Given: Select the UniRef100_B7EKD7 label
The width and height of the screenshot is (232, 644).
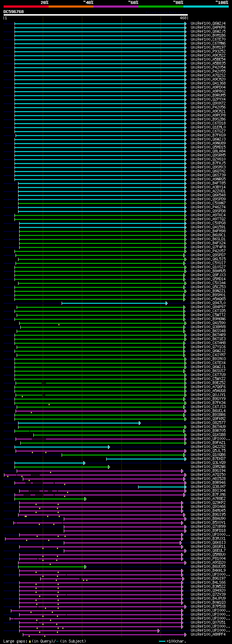Looking at the screenshot, I should [208, 458].
